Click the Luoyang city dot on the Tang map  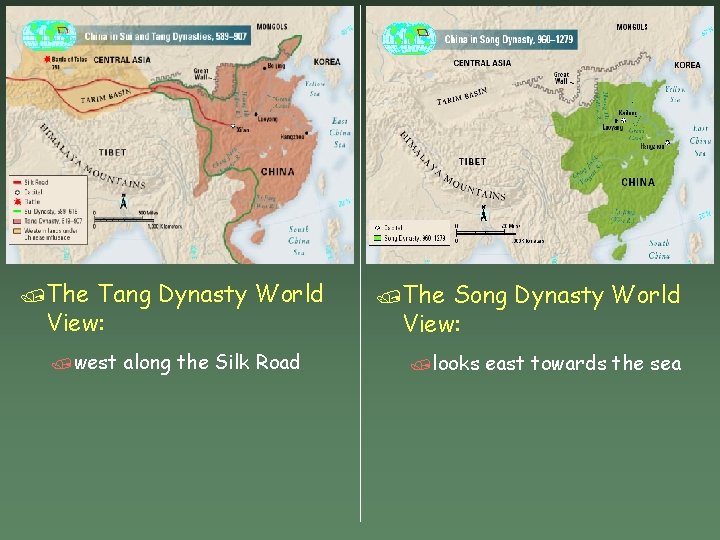click(x=256, y=114)
